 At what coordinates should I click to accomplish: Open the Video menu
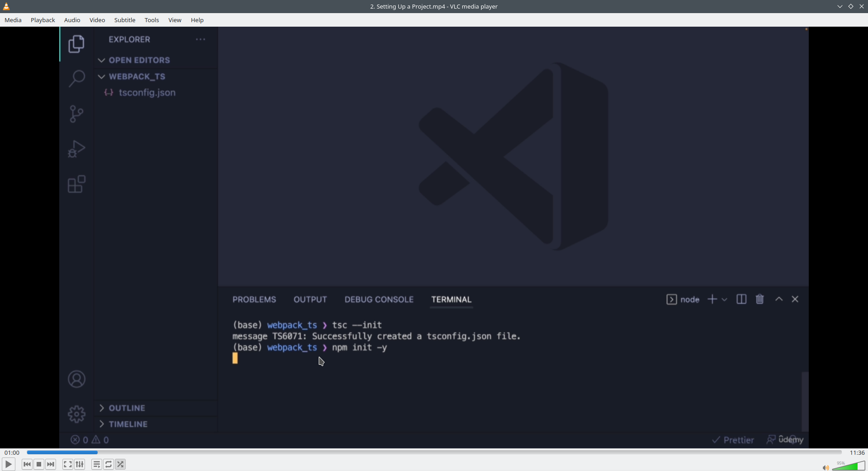pos(97,20)
